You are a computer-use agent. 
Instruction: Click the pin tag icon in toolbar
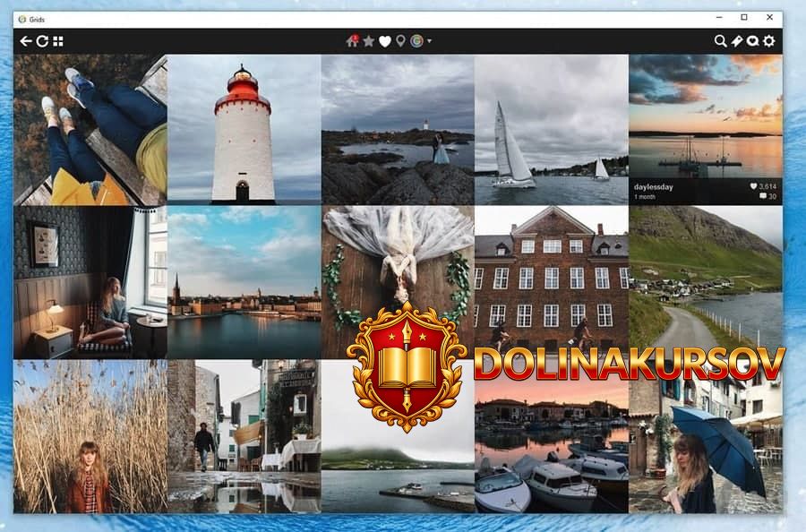point(736,41)
